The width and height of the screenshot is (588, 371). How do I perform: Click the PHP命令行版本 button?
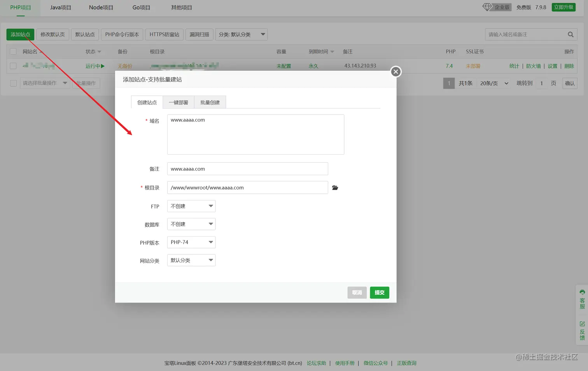tap(122, 35)
